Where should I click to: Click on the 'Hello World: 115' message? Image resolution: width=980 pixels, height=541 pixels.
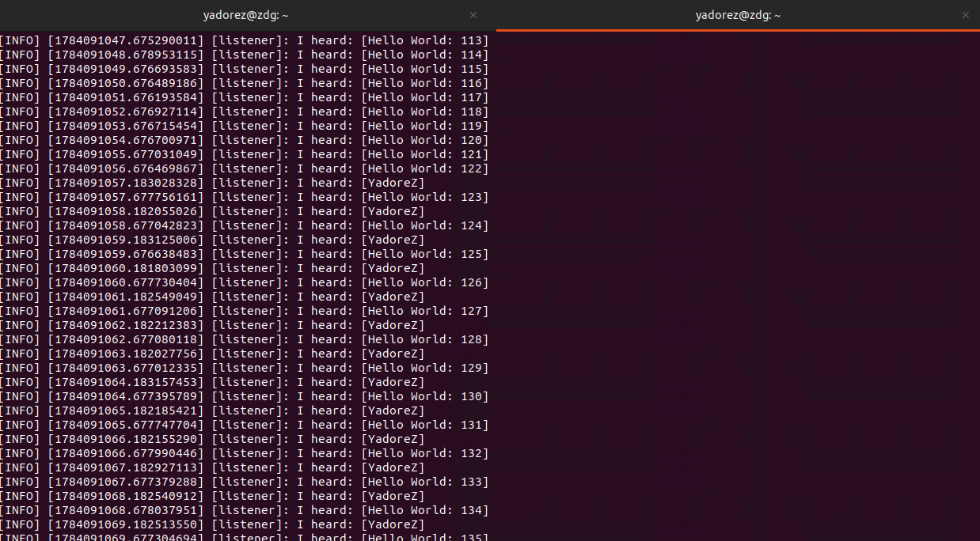[x=245, y=69]
